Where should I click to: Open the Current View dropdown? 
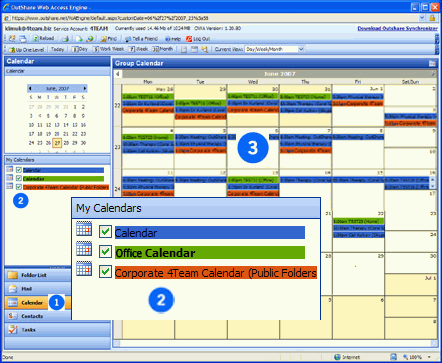[x=301, y=49]
